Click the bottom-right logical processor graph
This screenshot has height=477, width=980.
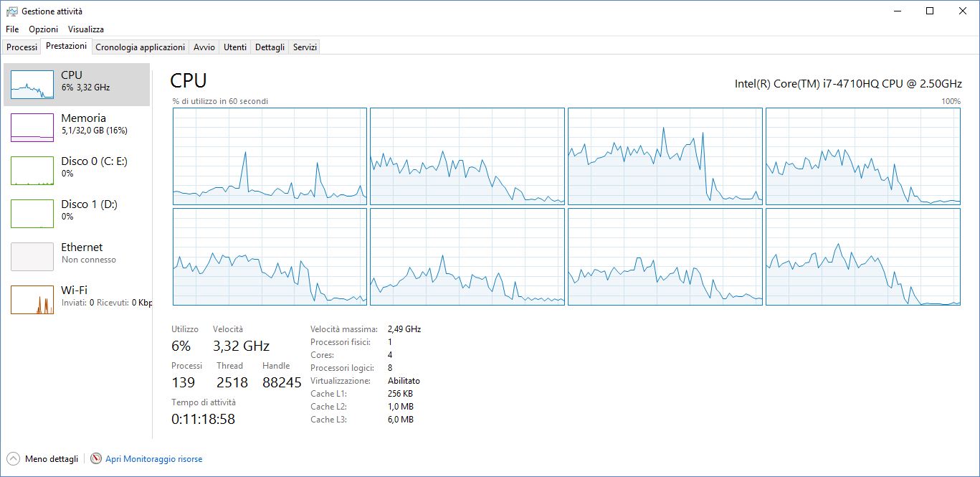(863, 257)
